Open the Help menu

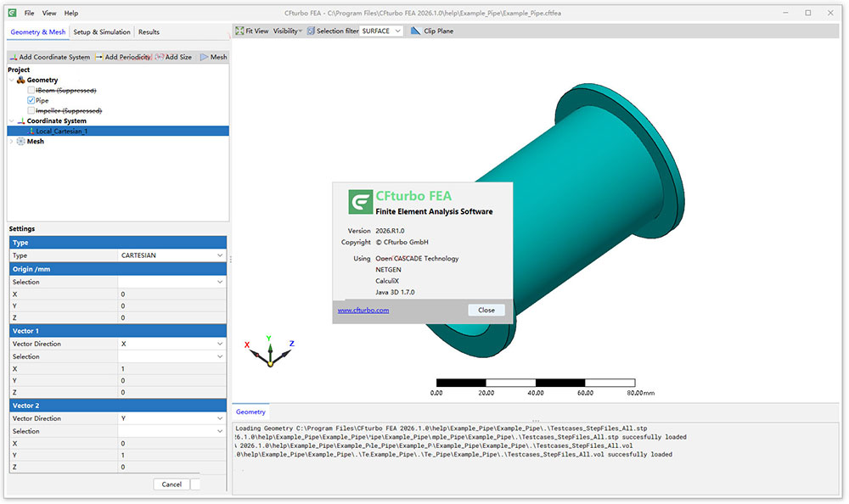[x=71, y=13]
